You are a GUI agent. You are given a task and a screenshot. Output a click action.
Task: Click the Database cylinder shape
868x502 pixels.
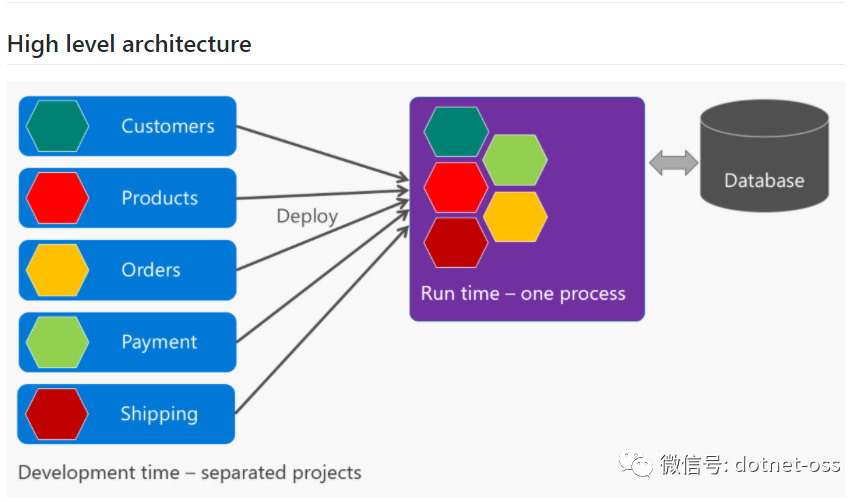(x=764, y=156)
